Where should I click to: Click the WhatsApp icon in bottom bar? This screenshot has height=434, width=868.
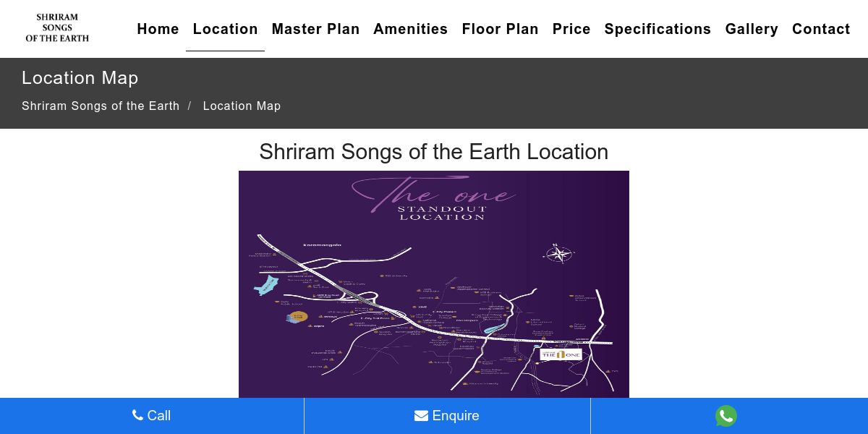[x=726, y=416]
